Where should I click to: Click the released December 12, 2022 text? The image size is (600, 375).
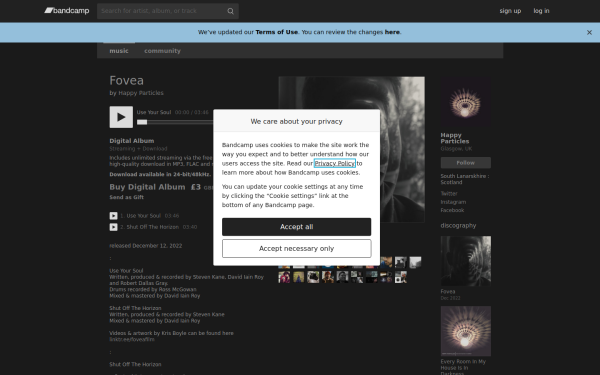tap(146, 246)
